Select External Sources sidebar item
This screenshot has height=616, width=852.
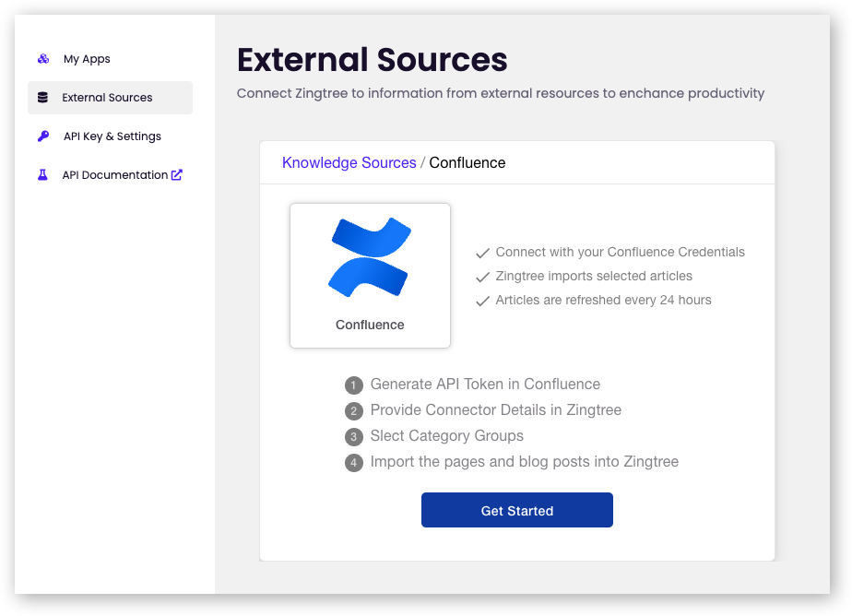[x=111, y=98]
